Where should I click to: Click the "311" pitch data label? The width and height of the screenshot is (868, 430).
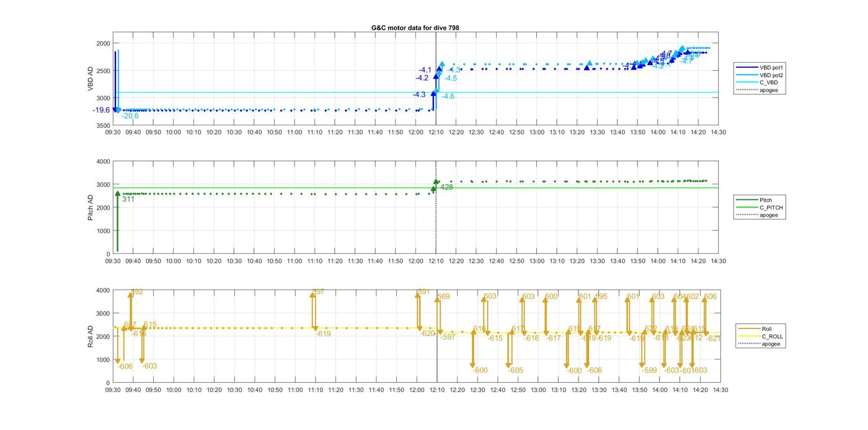[128, 199]
